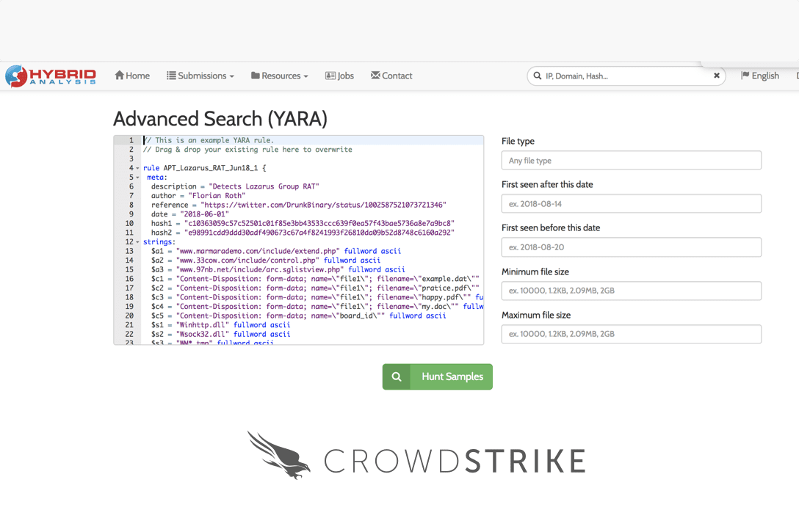Viewport: 799px width, 532px height.
Task: Select the Maximum file size field
Action: [631, 334]
